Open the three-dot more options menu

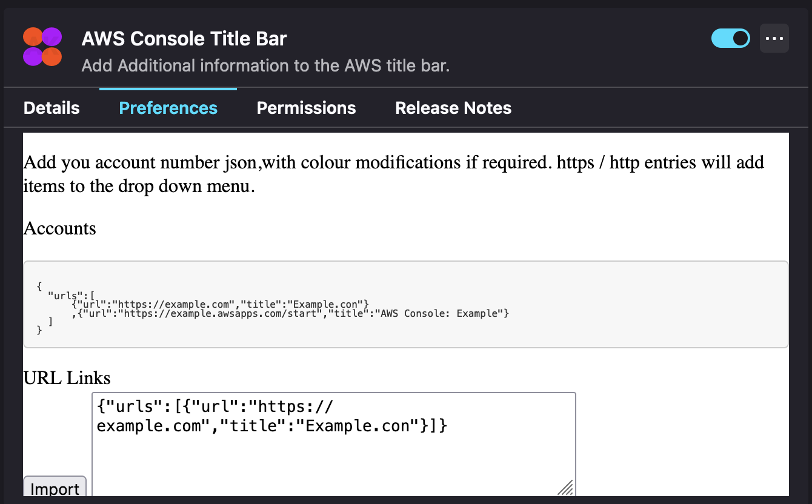pyautogui.click(x=774, y=38)
